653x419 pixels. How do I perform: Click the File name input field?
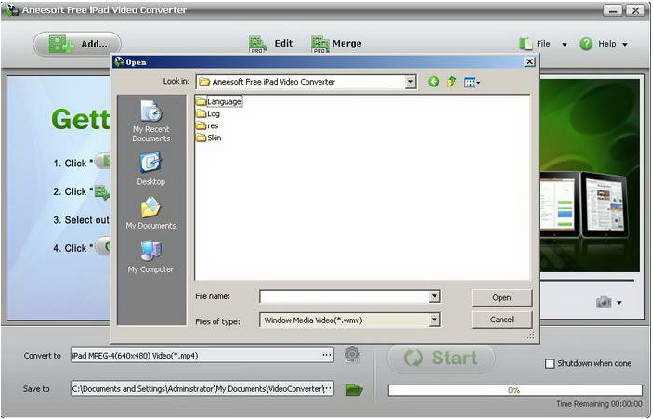click(x=344, y=297)
